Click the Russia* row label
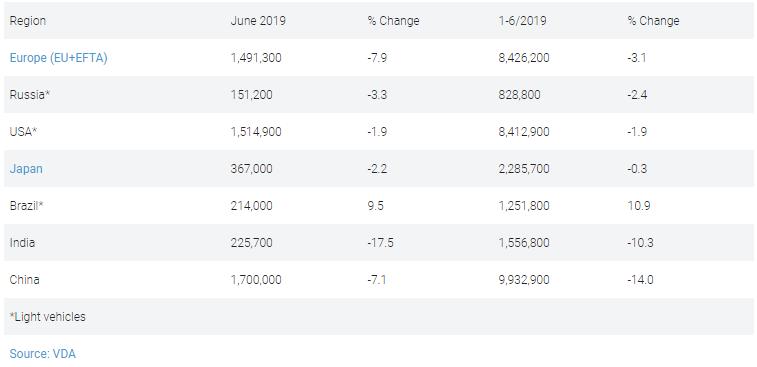757x367 pixels. pyautogui.click(x=30, y=95)
